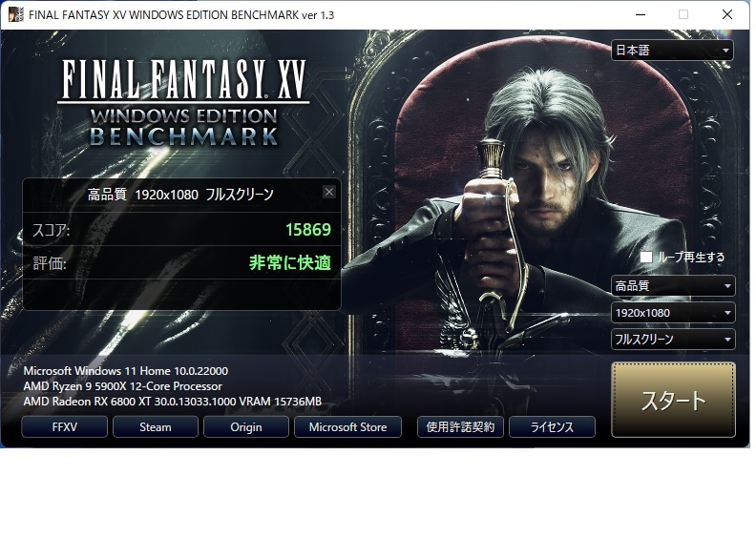Viewport: 756px width, 538px height.
Task: Enable the ループ再生する loop checkbox
Action: coord(646,257)
